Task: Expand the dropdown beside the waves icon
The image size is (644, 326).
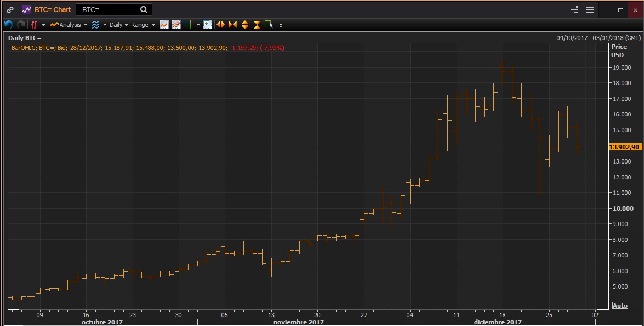Action: click(105, 25)
